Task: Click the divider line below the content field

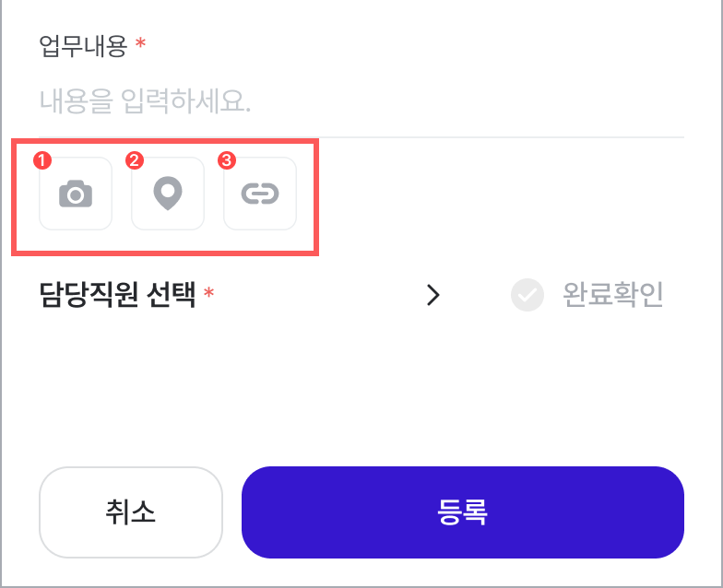Action: (x=502, y=136)
